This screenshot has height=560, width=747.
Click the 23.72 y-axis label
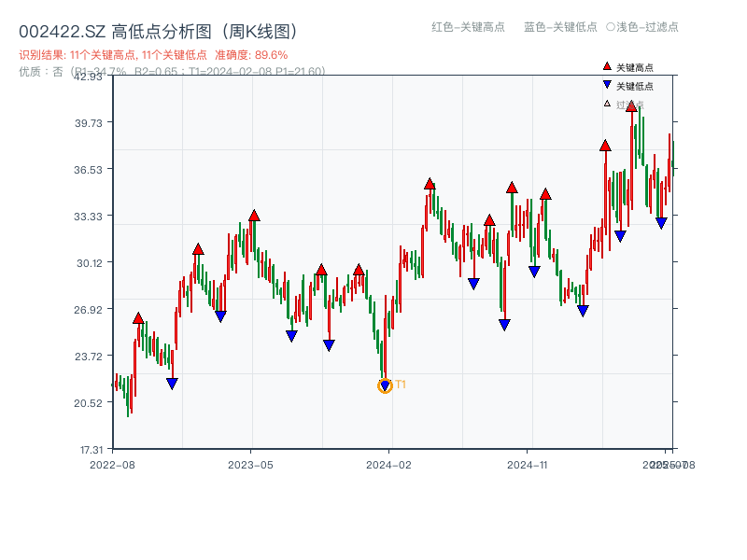[88, 357]
